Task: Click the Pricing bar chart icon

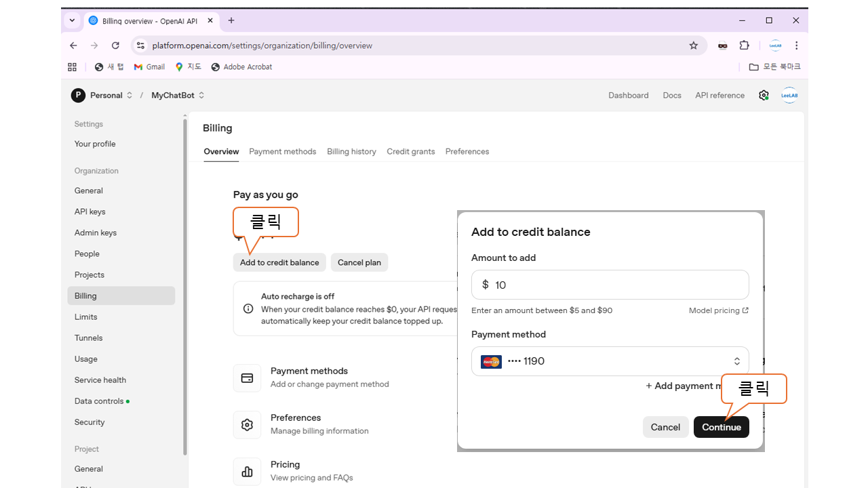Action: [247, 472]
